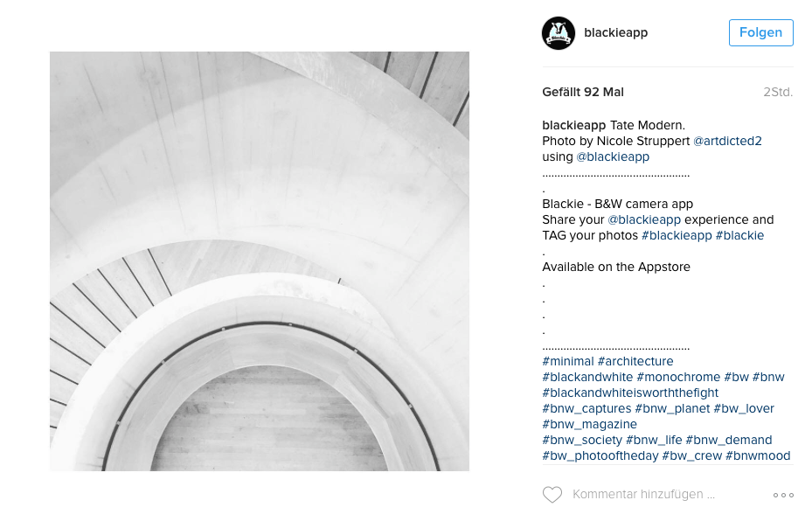Open the #bnw_society hashtag
Screen dimensions: 812x521
[582, 441]
